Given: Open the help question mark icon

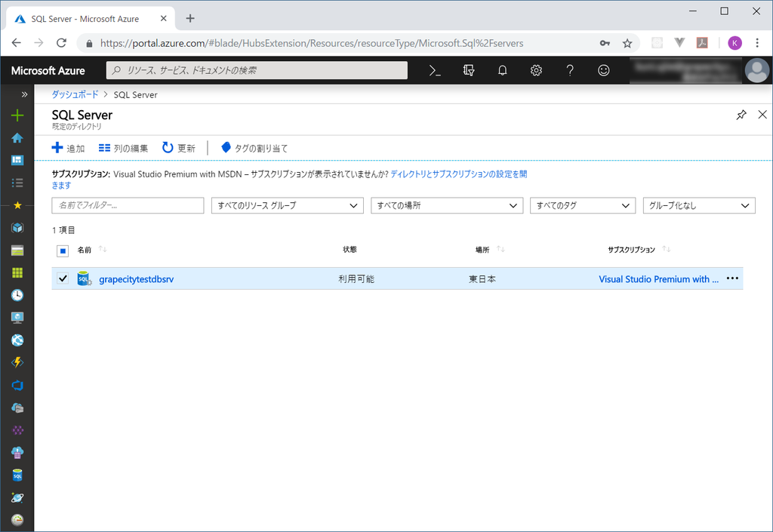Looking at the screenshot, I should [x=570, y=70].
